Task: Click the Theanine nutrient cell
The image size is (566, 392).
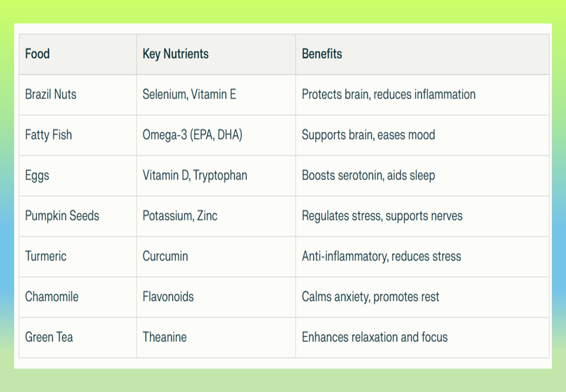Action: point(164,337)
